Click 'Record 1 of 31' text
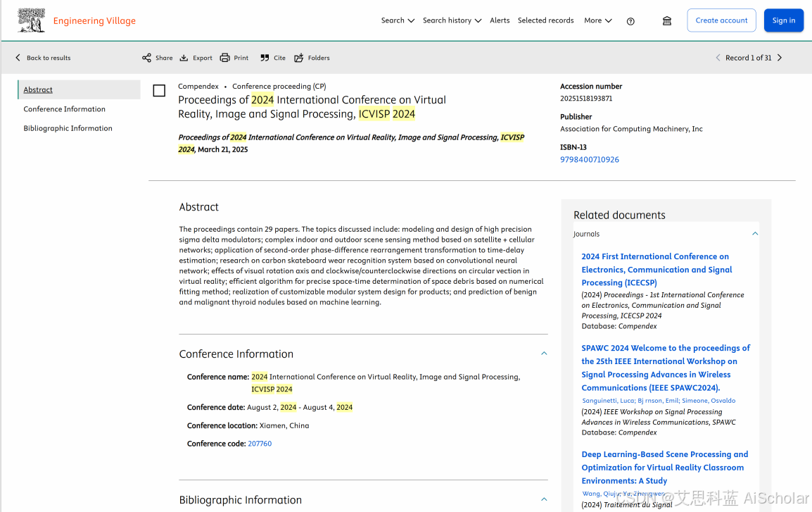The image size is (812, 512). tap(748, 58)
